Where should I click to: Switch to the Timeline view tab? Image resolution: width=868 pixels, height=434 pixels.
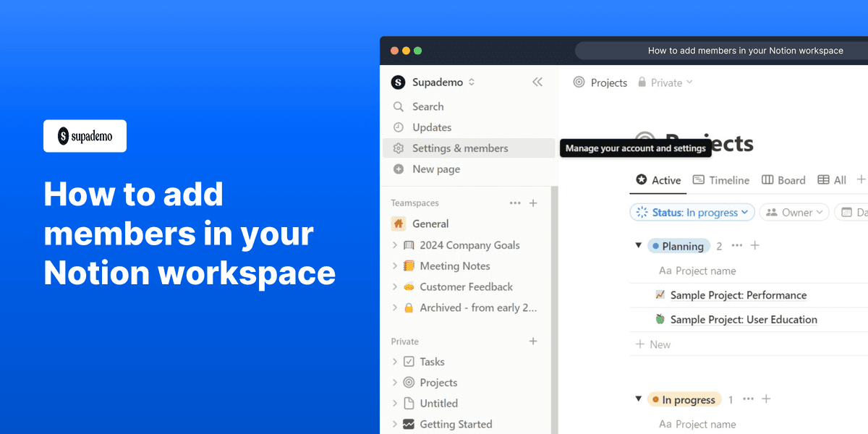[720, 180]
